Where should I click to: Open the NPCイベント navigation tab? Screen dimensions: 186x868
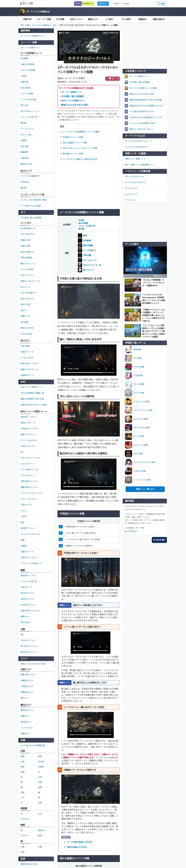point(77,19)
